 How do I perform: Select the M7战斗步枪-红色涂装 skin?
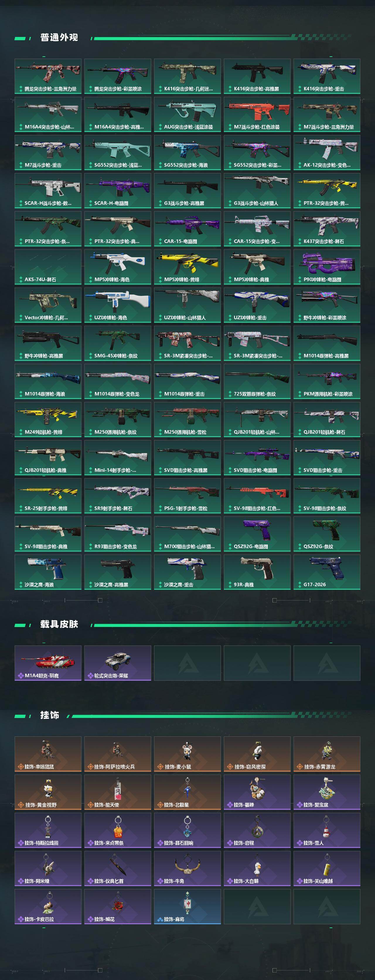(257, 114)
